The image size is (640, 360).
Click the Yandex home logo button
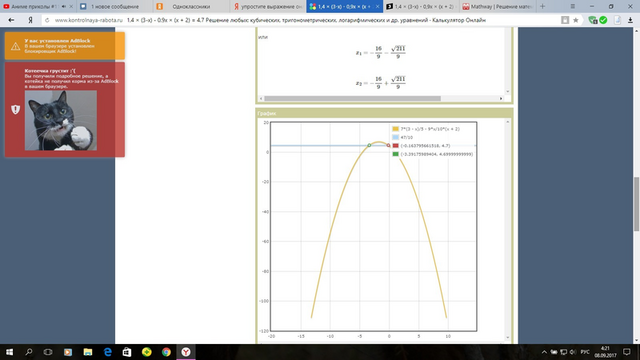[30, 20]
